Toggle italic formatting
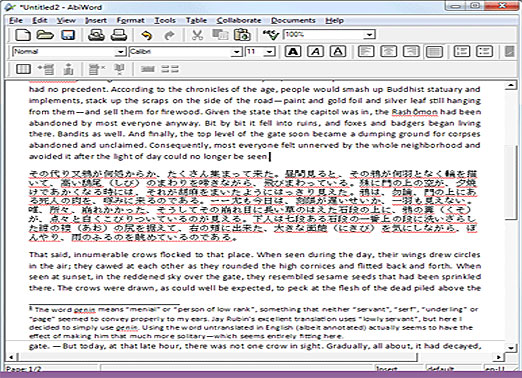Viewport: 522px width, 378px height. (316, 51)
